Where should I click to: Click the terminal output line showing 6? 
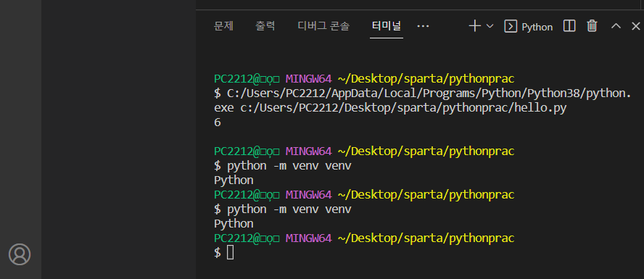click(x=218, y=122)
